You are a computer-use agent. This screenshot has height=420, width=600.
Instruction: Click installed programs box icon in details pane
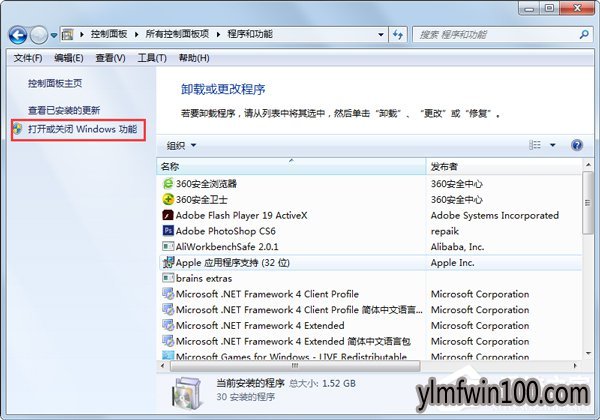coord(186,393)
